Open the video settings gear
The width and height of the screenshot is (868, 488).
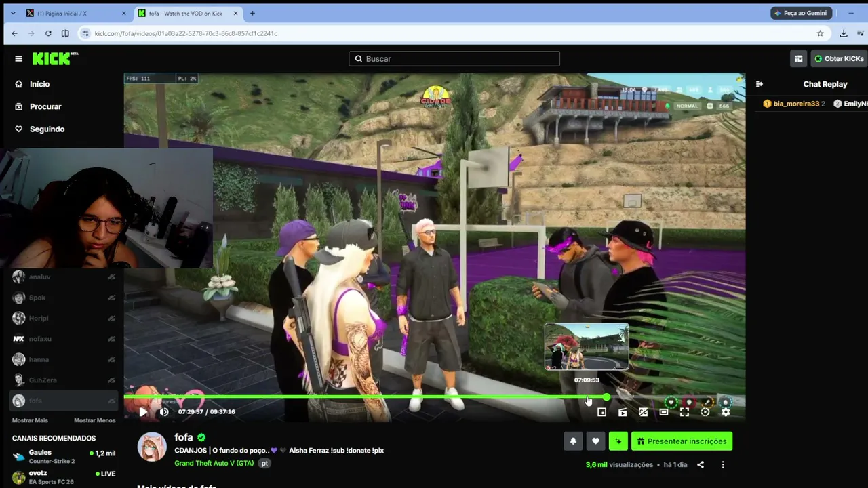[726, 411]
